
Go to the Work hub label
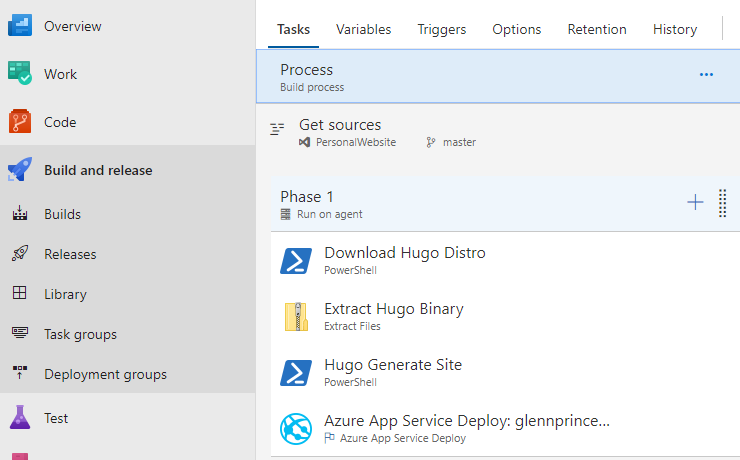pos(60,74)
